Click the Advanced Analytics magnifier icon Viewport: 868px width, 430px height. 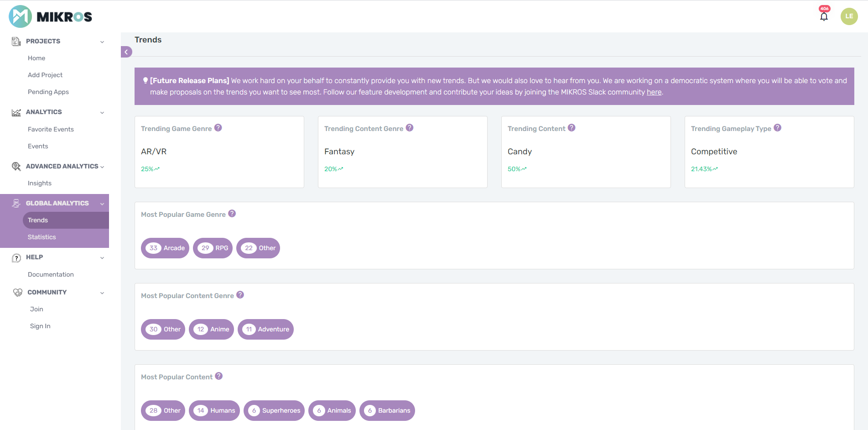pyautogui.click(x=16, y=166)
